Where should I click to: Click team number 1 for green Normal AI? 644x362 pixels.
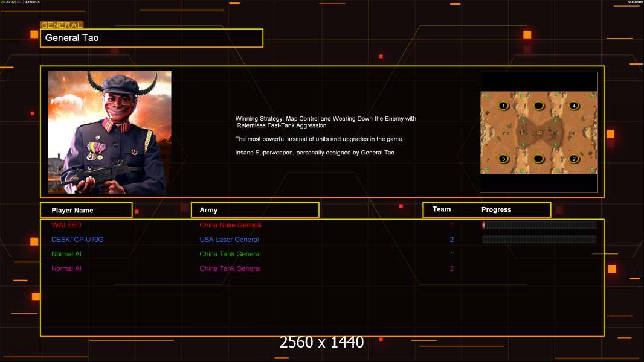coord(452,254)
